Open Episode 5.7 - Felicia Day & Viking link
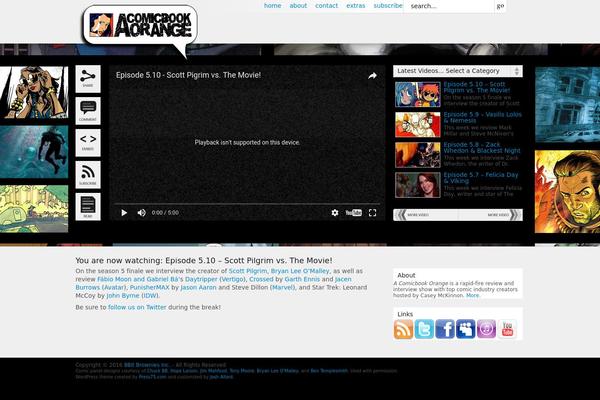Viewport: 600px width, 400px height. coord(481,178)
